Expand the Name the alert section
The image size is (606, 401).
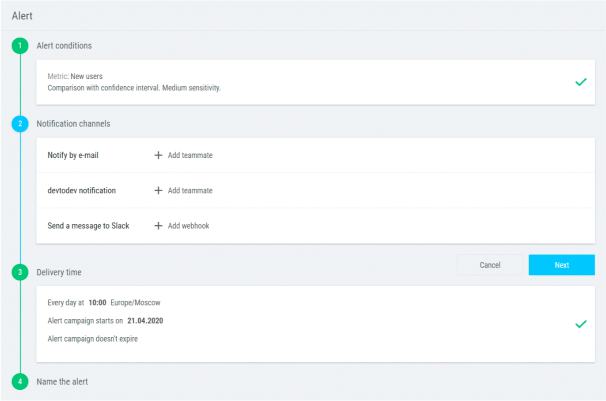coord(63,381)
